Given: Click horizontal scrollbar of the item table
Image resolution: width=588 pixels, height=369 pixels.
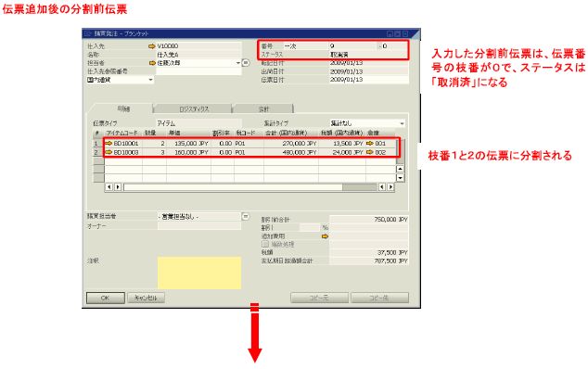Looking at the screenshot, I should (x=249, y=186).
